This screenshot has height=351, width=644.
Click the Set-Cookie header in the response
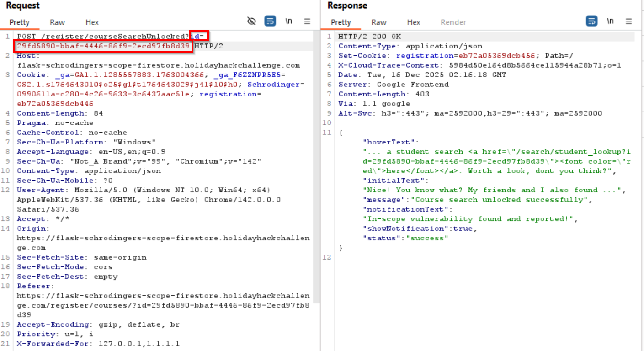tap(365, 56)
